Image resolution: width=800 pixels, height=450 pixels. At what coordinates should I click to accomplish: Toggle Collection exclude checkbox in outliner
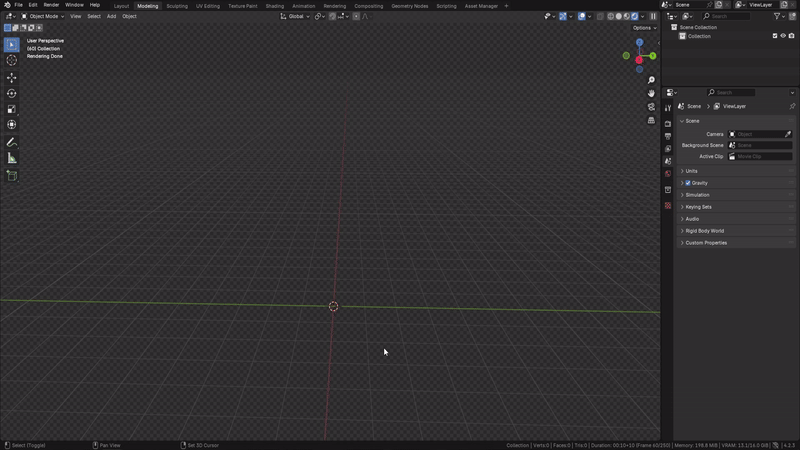(x=774, y=36)
